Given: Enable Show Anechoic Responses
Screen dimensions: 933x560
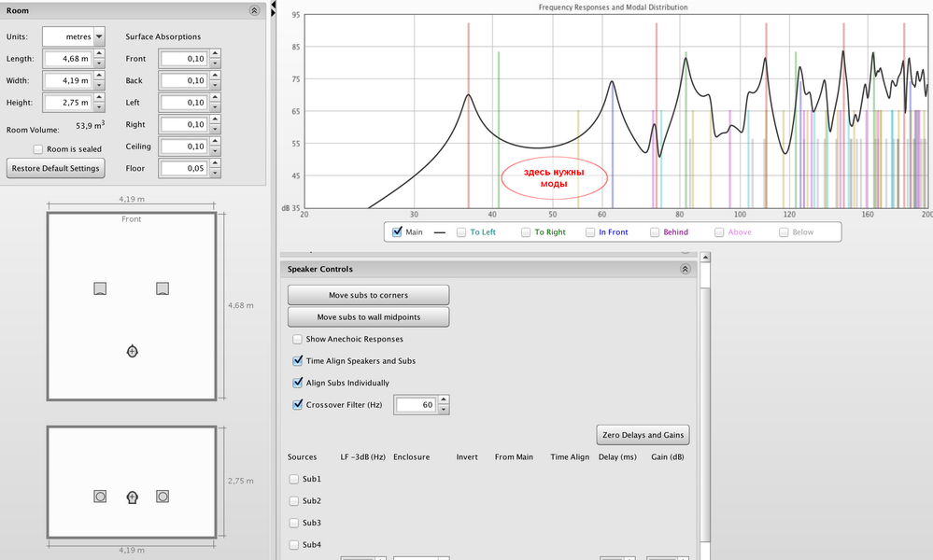Looking at the screenshot, I should (x=298, y=339).
